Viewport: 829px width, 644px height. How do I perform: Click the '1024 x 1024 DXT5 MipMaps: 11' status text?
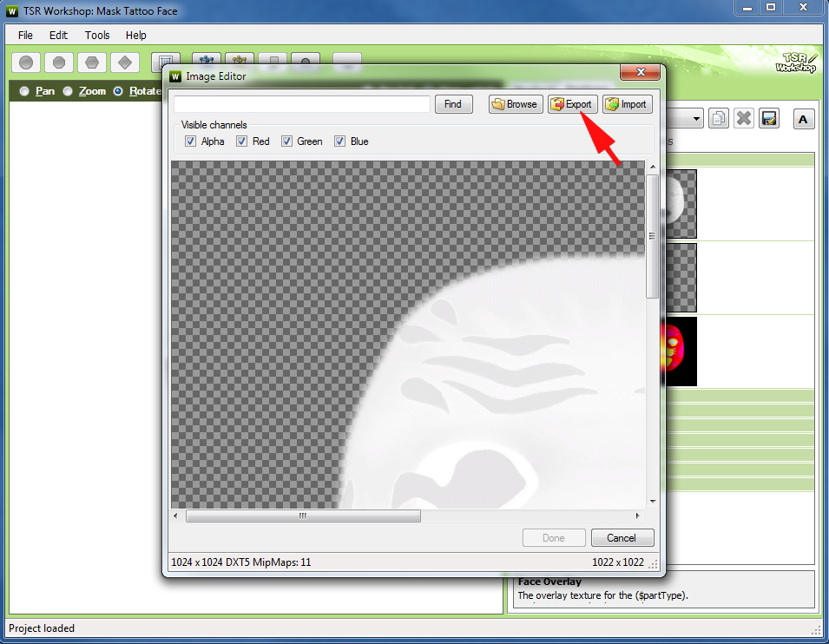241,562
